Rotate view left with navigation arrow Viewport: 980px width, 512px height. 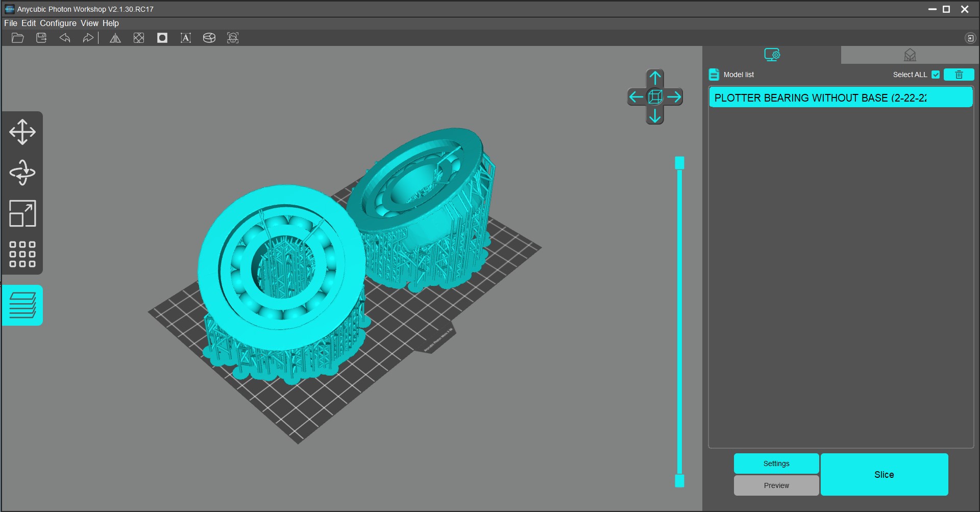636,97
